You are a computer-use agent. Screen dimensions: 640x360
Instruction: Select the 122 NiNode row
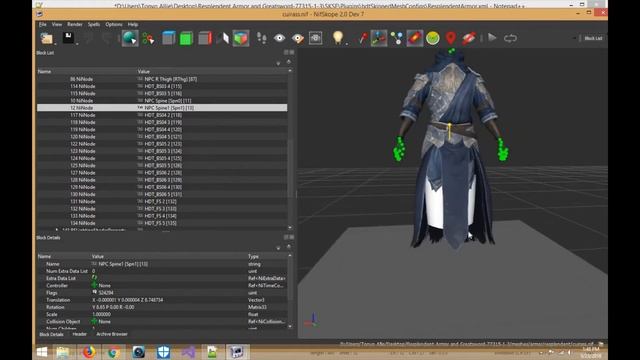(x=162, y=144)
